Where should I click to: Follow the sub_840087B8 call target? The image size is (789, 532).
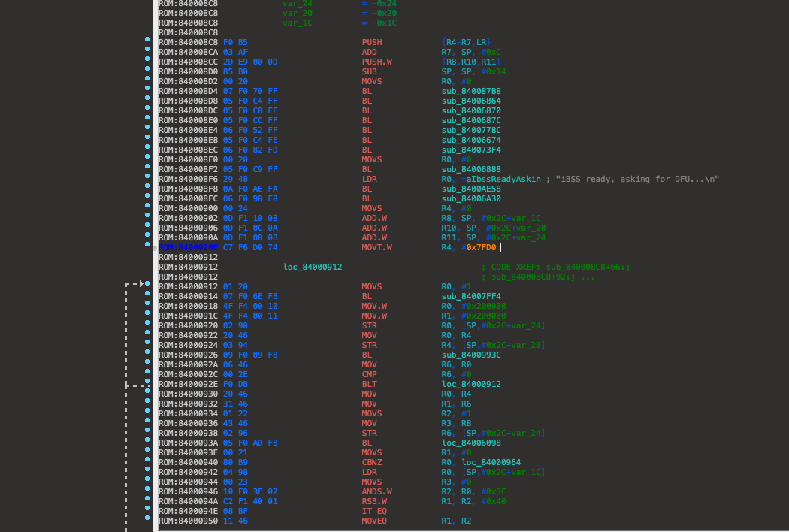pyautogui.click(x=470, y=91)
